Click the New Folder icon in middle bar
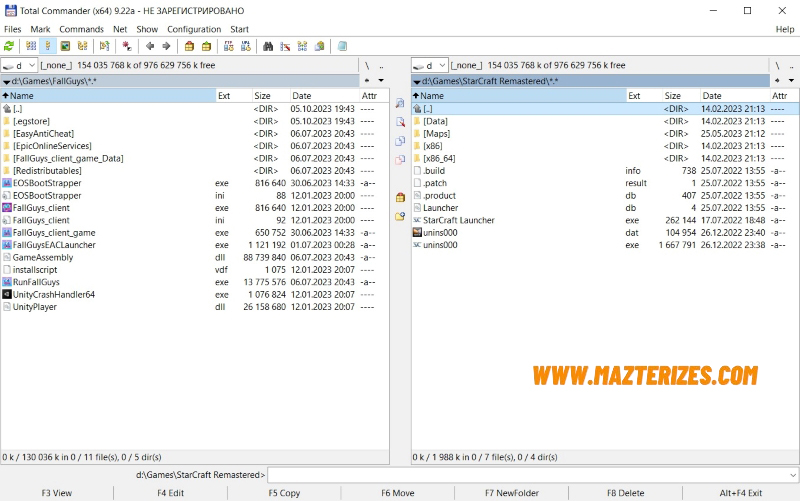 click(x=401, y=216)
